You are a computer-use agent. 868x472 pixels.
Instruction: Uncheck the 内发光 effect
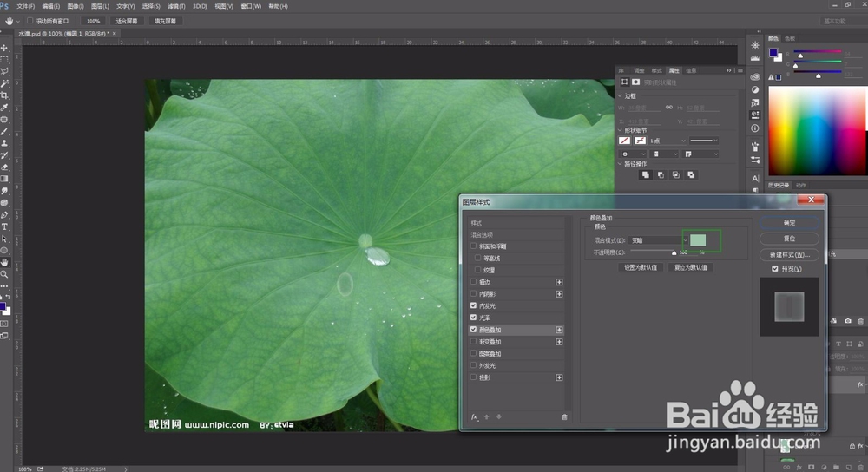pos(473,305)
